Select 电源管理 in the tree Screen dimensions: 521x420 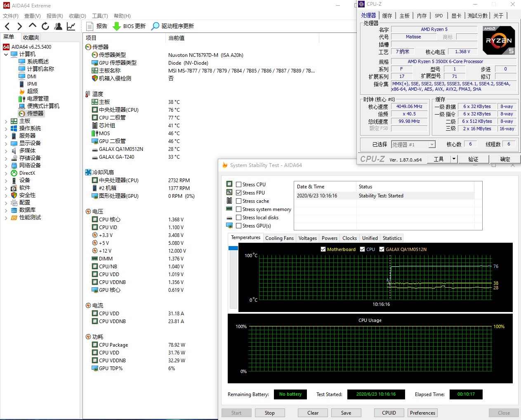[x=38, y=99]
